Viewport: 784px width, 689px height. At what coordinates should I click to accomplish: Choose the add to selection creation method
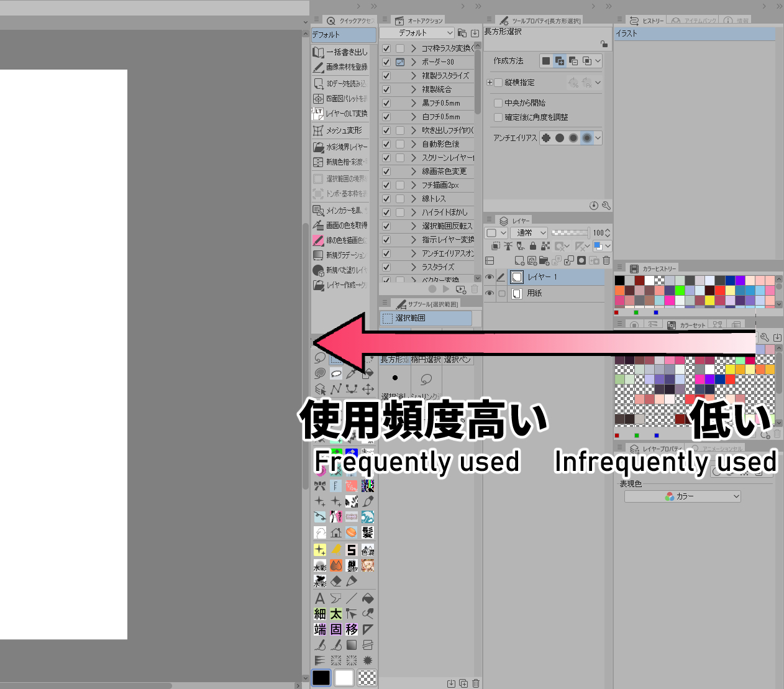560,61
